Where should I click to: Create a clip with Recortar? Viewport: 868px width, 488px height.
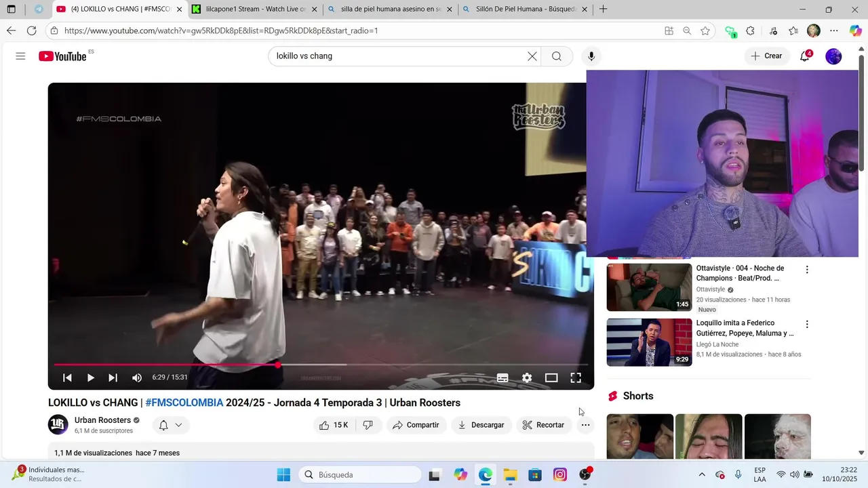coord(543,425)
